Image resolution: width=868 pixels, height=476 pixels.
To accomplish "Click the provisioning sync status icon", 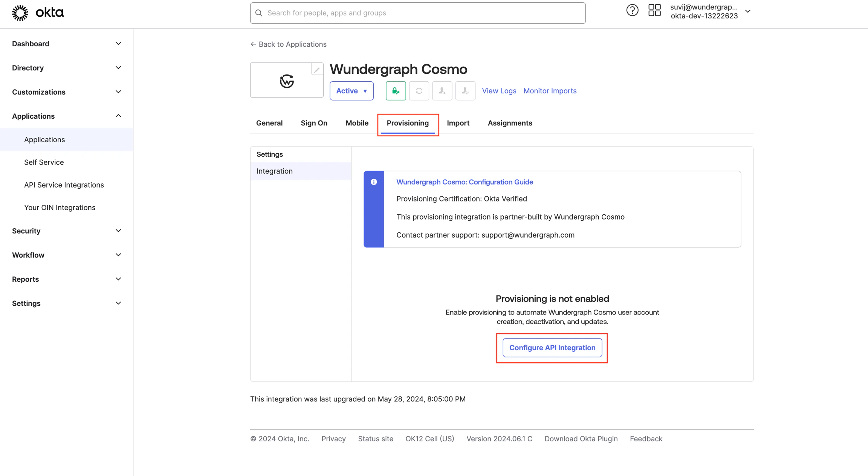I will 419,91.
